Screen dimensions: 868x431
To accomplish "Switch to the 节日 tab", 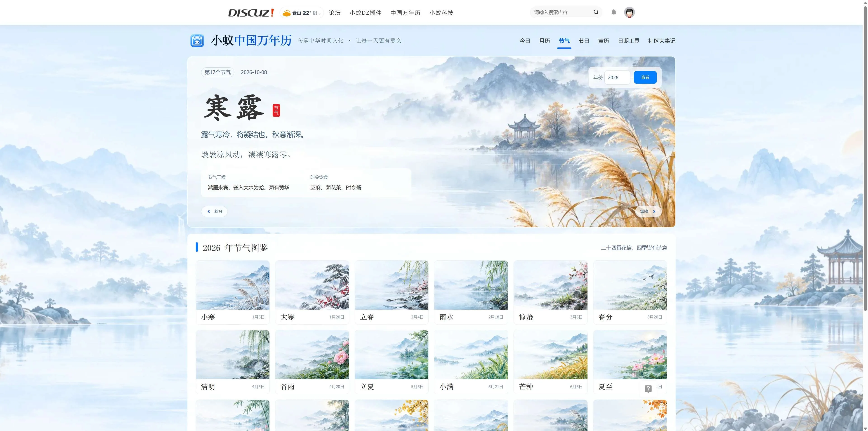I will (x=584, y=41).
